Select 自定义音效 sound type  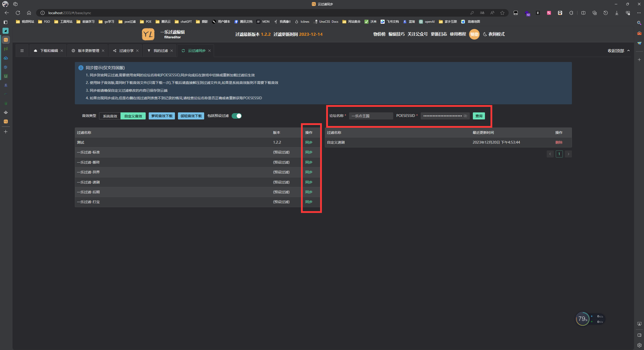pos(133,116)
